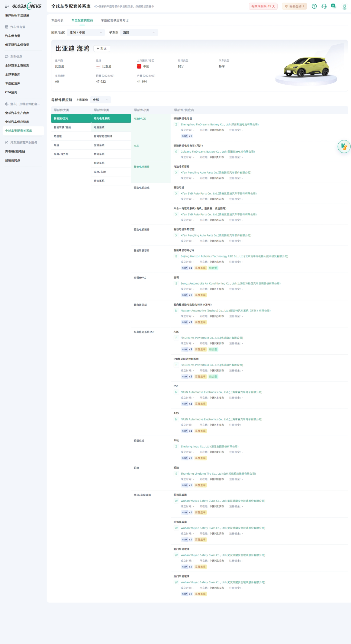This screenshot has height=644, width=351.
Task: Open Zhejiang Jingu Co. supplier link
Action: [x=209, y=447]
